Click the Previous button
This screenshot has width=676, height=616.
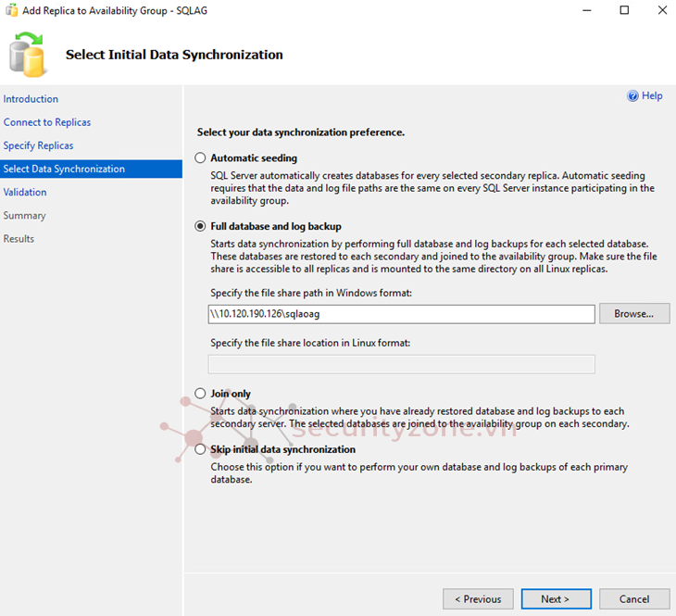[478, 599]
